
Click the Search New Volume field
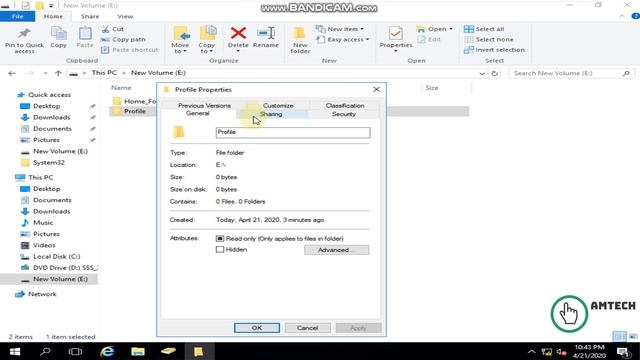(x=571, y=73)
